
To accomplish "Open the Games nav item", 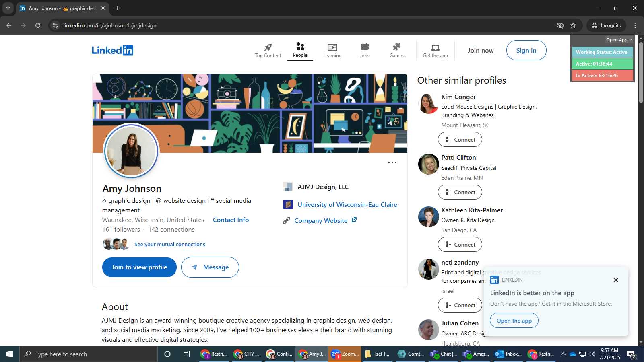I will coord(396,51).
